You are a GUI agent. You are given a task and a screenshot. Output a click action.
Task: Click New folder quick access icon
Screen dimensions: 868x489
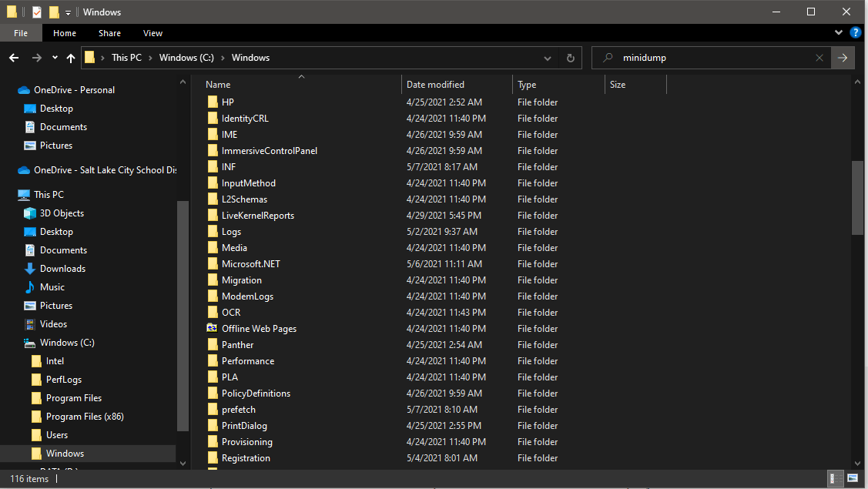point(54,12)
